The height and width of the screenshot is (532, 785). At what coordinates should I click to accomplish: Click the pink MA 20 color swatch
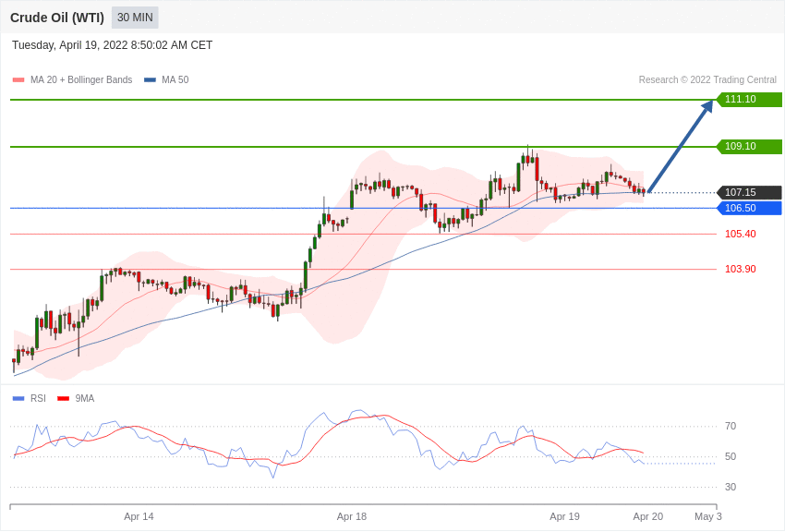click(18, 79)
